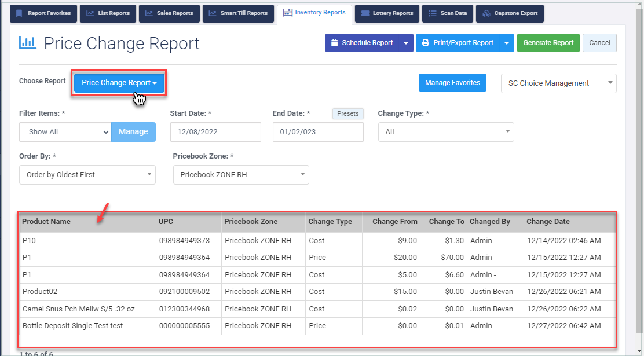The height and width of the screenshot is (356, 644).
Task: Open the SC Choice Management dropdown
Action: tap(558, 83)
